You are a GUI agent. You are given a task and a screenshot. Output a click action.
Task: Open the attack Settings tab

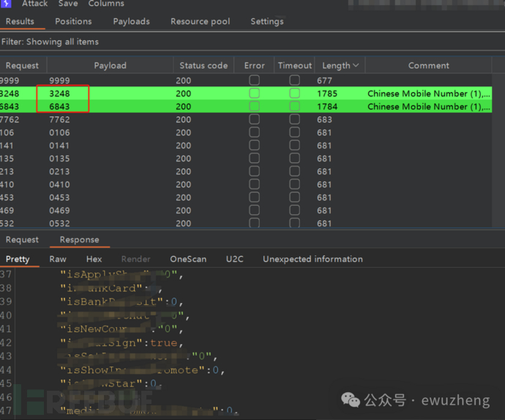click(266, 21)
